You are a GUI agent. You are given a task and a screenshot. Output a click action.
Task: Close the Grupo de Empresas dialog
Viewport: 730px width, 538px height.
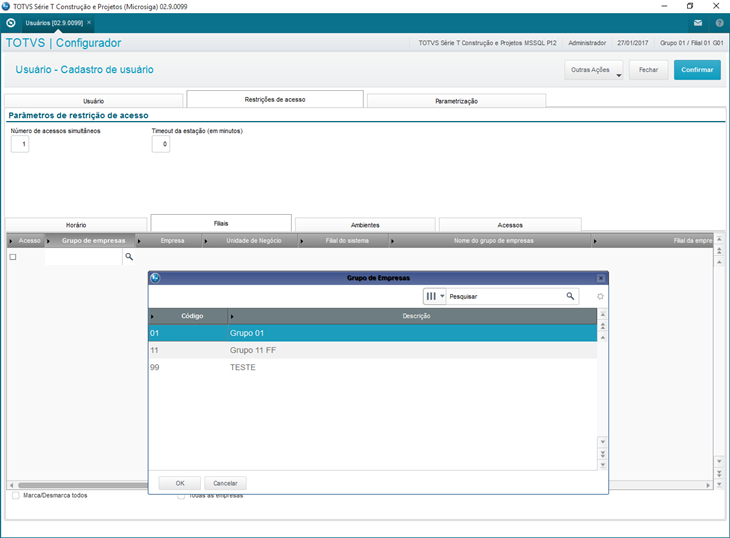tap(601, 278)
